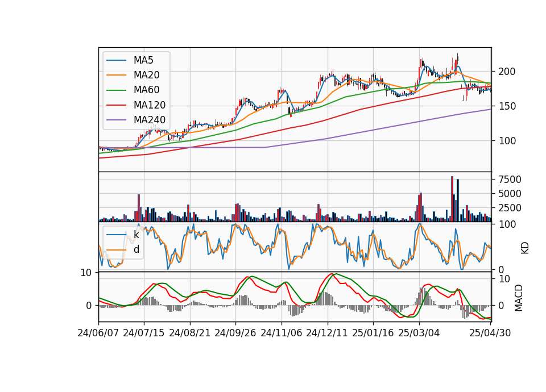Click the 100 tick at top of KD axis
This screenshot has height=392, width=546.
click(507, 225)
